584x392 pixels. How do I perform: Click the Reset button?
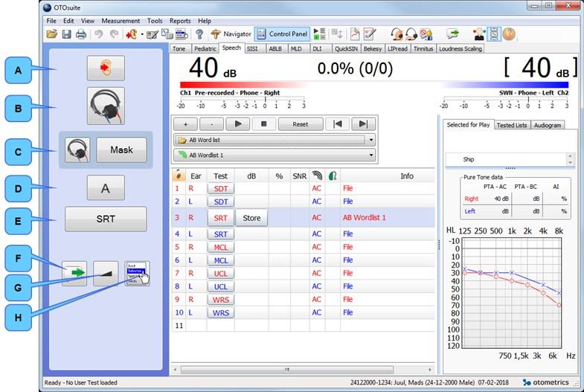click(x=301, y=124)
